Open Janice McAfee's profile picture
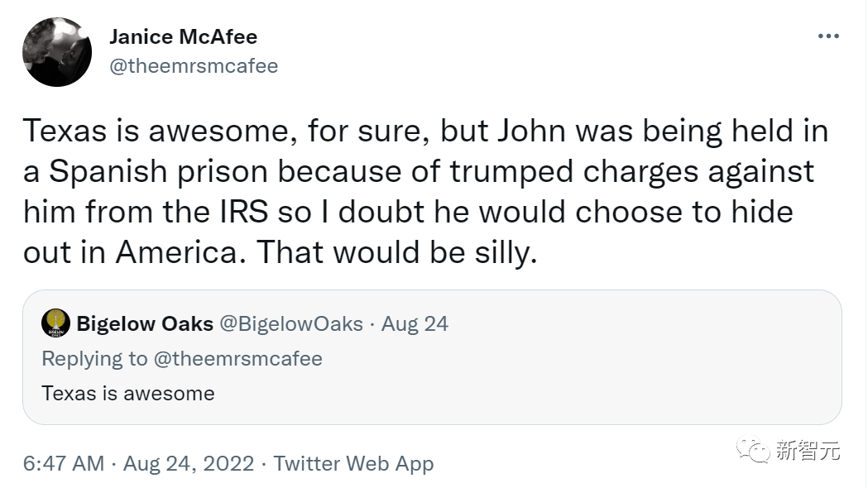The width and height of the screenshot is (868, 488). point(57,52)
